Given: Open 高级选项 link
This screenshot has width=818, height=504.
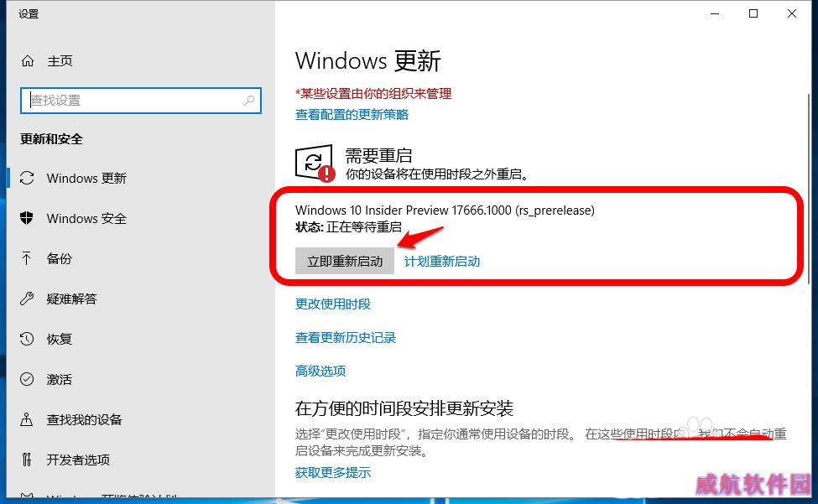Looking at the screenshot, I should pyautogui.click(x=320, y=371).
